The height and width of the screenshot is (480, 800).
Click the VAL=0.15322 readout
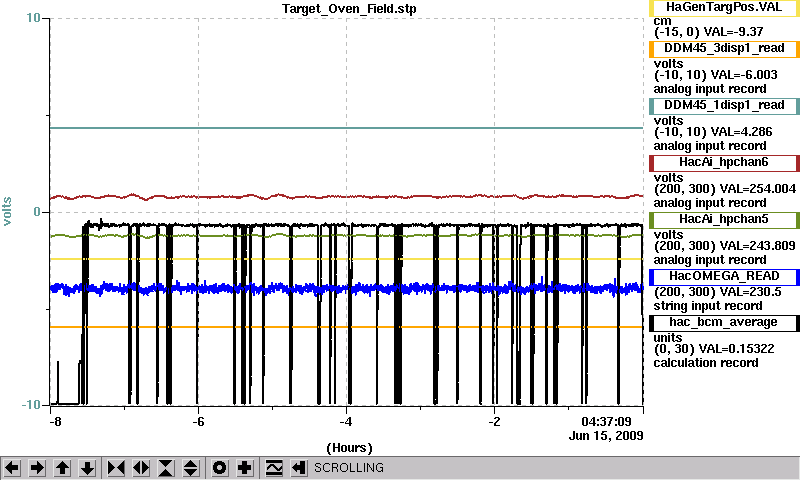coord(736,349)
